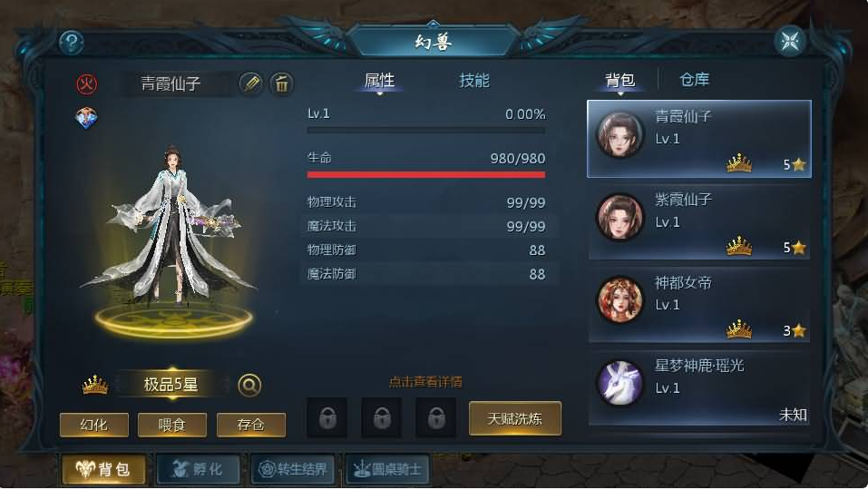Select the 属性 tab
Screen dimensions: 868x490
[379, 81]
